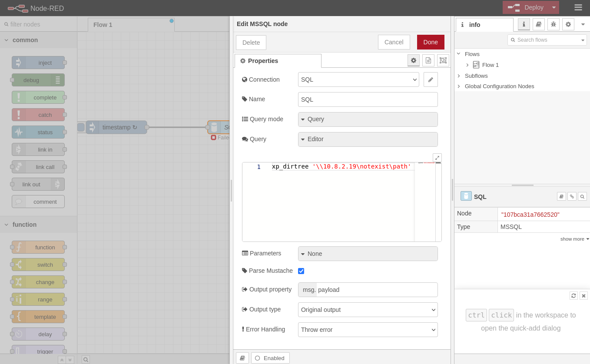
Task: Click the Search flows field
Action: pos(547,40)
